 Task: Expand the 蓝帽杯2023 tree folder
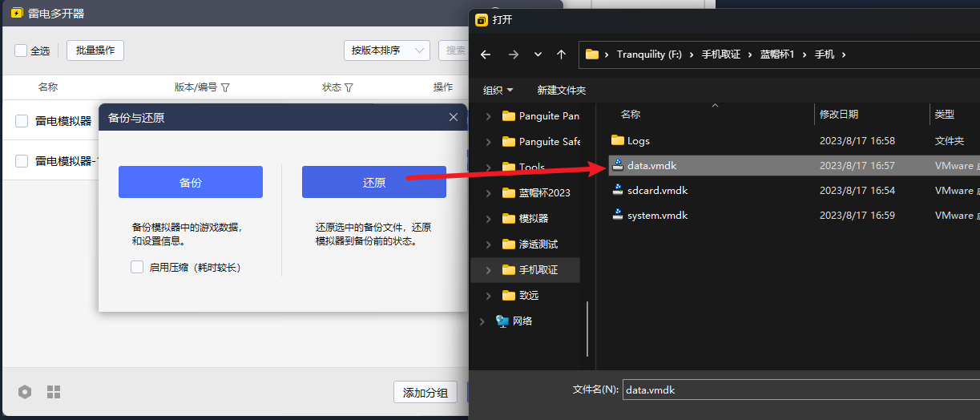point(488,192)
